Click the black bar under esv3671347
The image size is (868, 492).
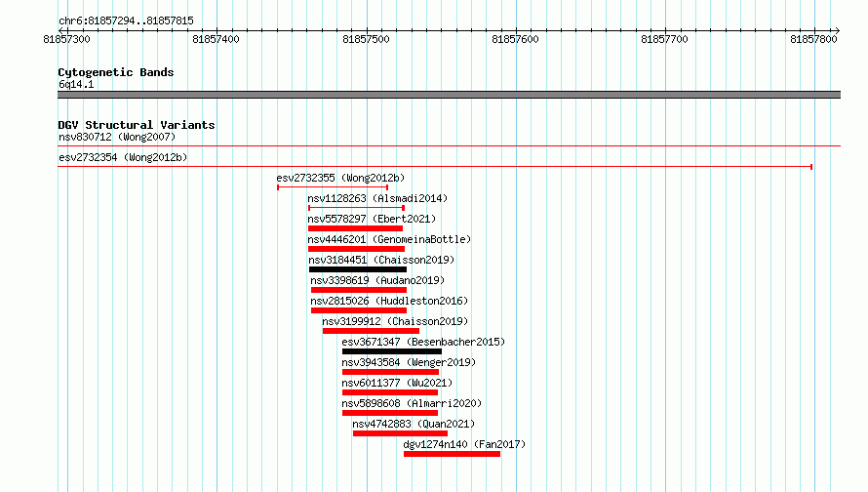(x=392, y=351)
